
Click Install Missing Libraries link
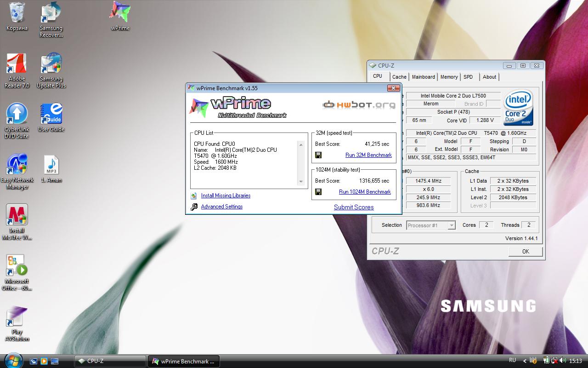[x=226, y=195]
